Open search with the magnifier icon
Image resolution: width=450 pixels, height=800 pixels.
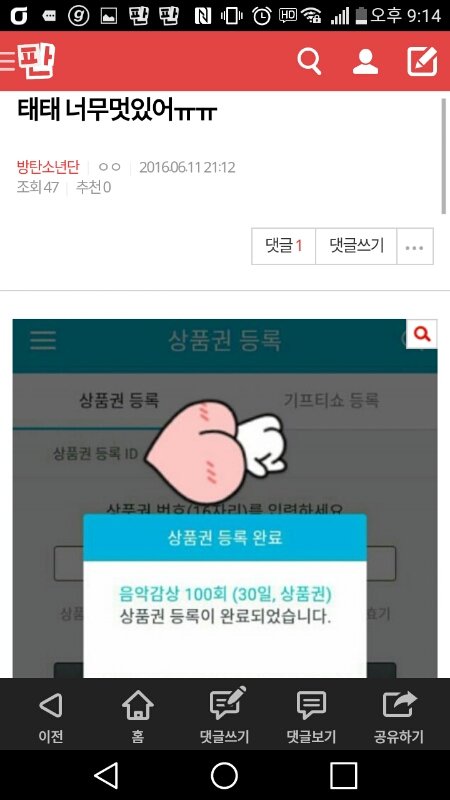309,61
